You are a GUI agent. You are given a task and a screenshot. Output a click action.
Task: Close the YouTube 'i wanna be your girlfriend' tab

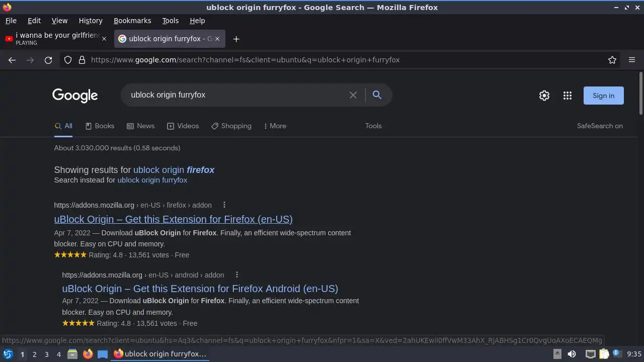[104, 39]
